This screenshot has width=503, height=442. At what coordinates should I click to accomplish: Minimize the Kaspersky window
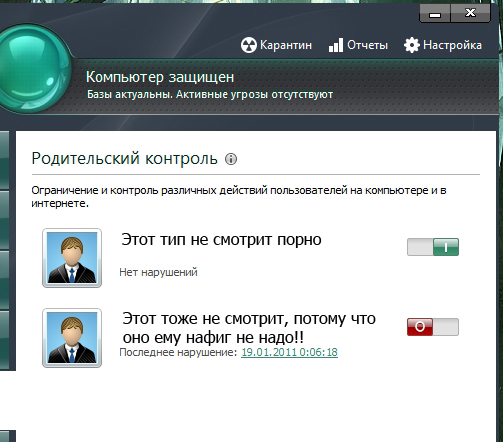tap(435, 14)
